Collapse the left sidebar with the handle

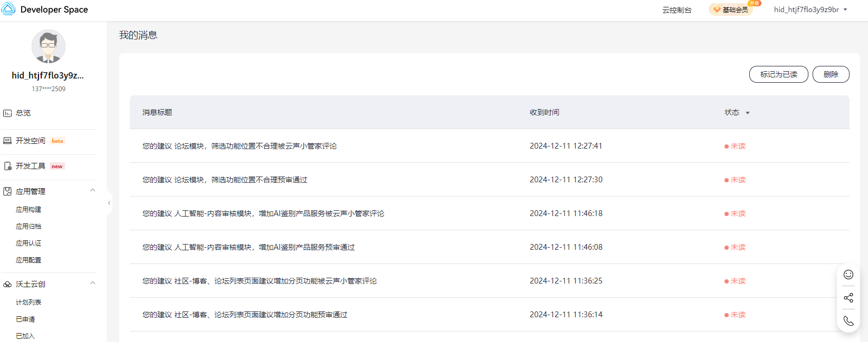click(x=109, y=203)
